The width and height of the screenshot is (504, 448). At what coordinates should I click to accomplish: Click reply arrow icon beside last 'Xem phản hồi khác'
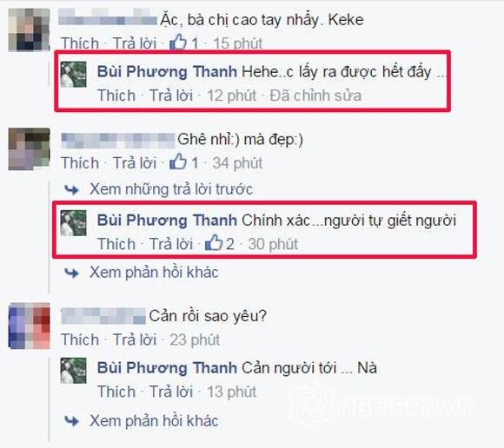[71, 421]
